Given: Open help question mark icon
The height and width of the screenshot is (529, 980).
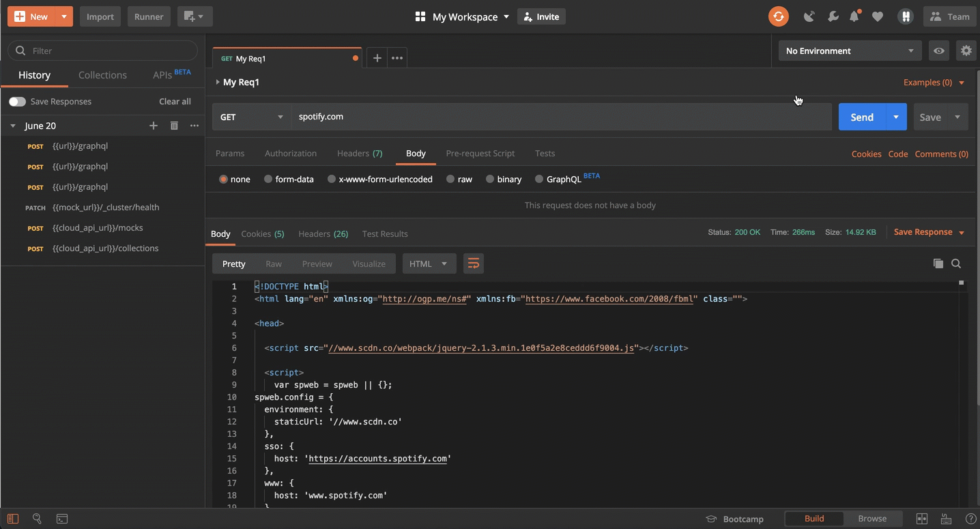Looking at the screenshot, I should tap(970, 519).
